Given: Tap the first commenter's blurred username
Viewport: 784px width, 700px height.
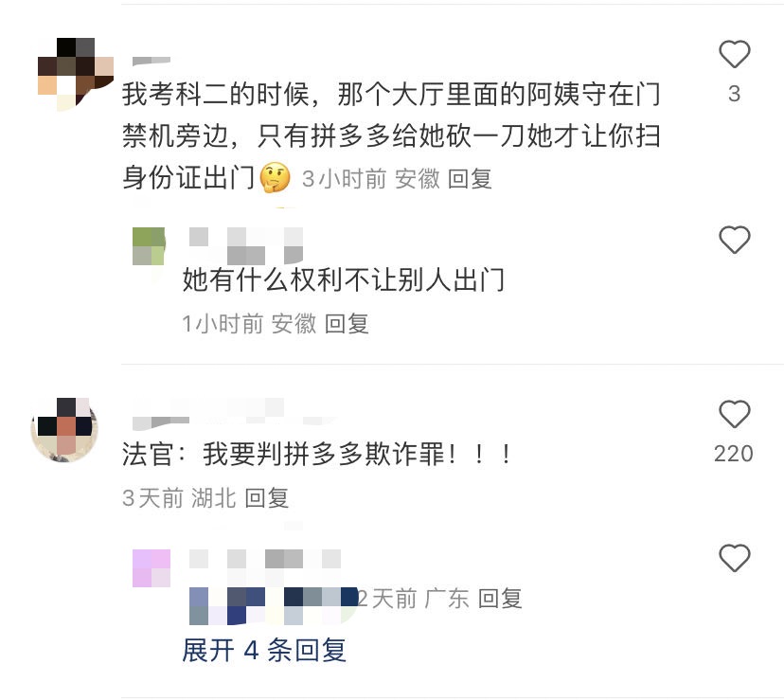Looking at the screenshot, I should point(151,61).
